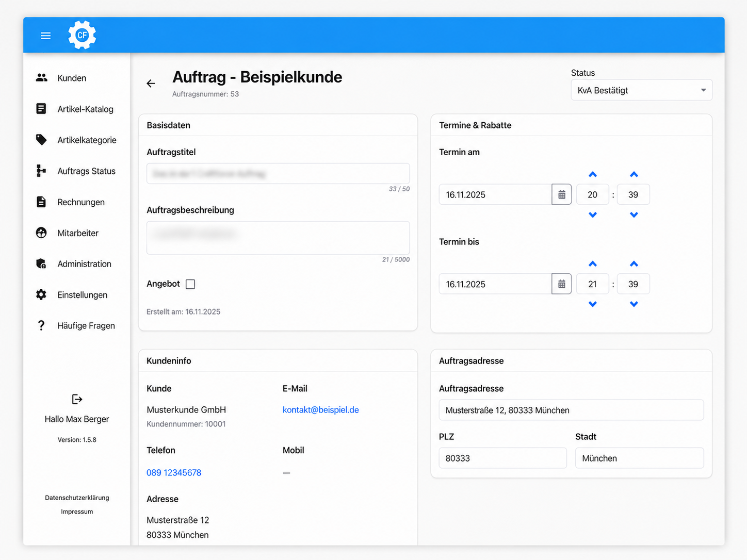Click the Artikelkategorie tag icon
Viewport: 747px width, 560px height.
pos(41,140)
